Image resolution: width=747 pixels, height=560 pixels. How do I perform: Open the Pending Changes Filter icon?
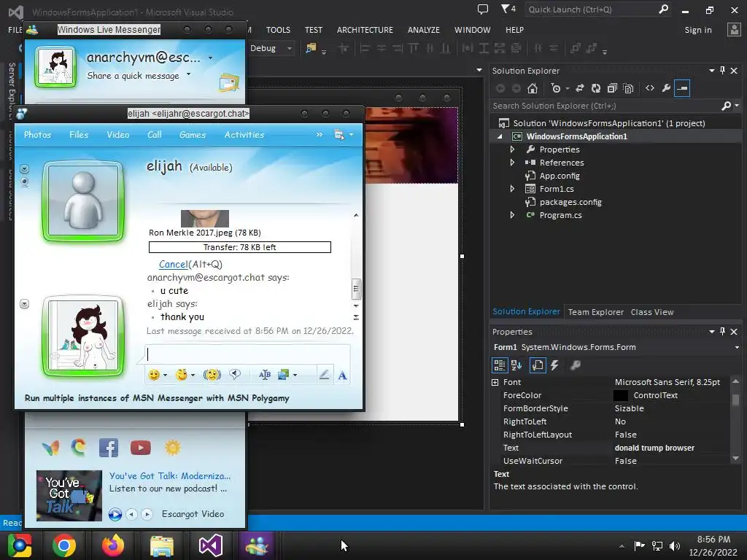coord(556,88)
